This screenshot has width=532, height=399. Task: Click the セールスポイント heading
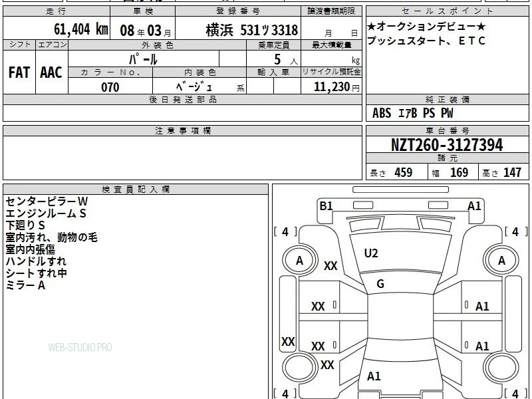coord(447,11)
